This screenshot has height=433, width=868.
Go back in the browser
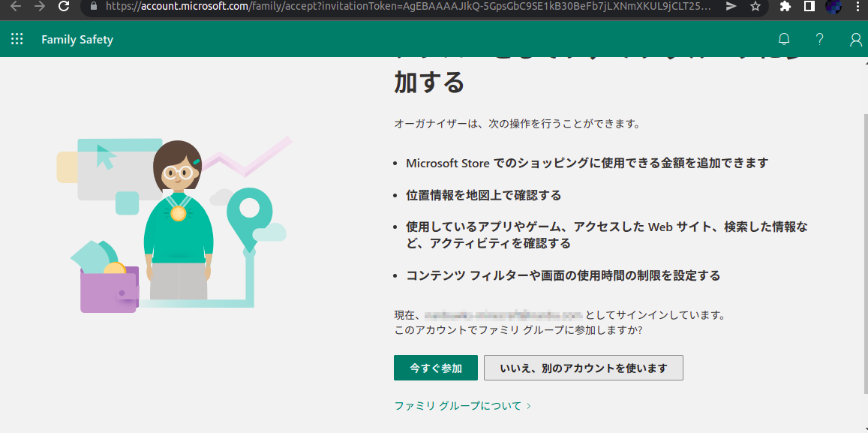[16, 6]
